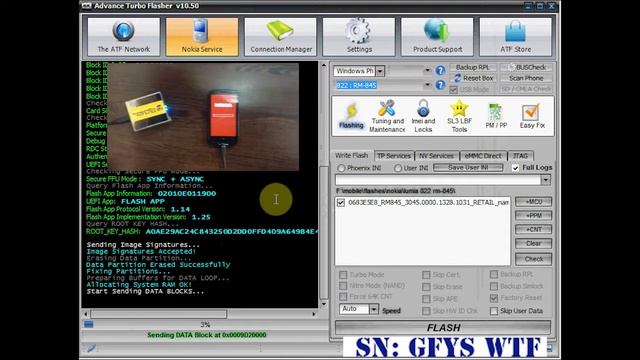Click the +CNT button
Viewport: 640px width, 360px height.
coord(533,229)
